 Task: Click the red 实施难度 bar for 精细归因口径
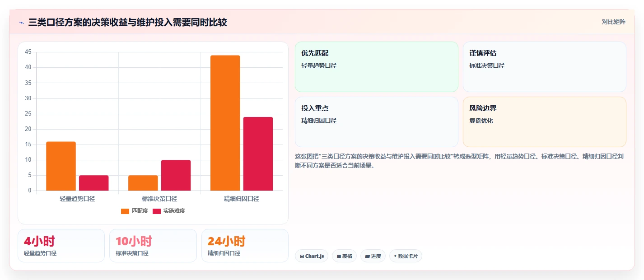point(258,154)
